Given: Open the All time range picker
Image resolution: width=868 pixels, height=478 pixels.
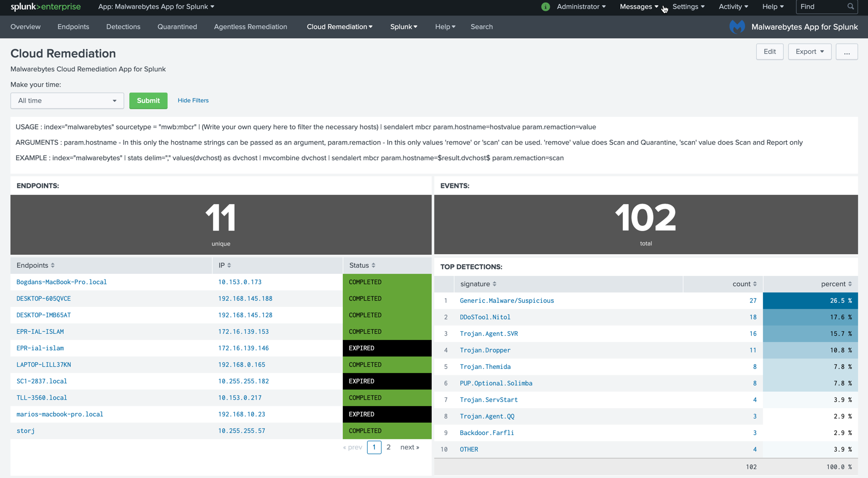Looking at the screenshot, I should click(67, 101).
